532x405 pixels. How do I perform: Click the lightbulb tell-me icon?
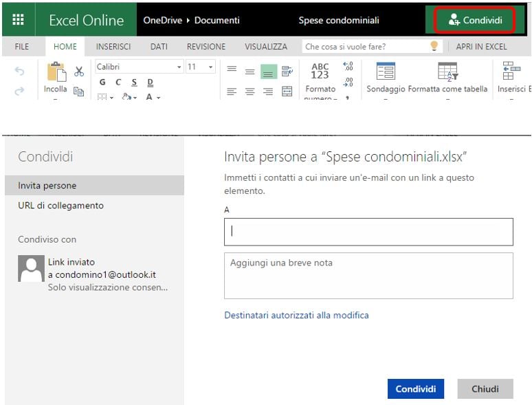click(x=434, y=46)
